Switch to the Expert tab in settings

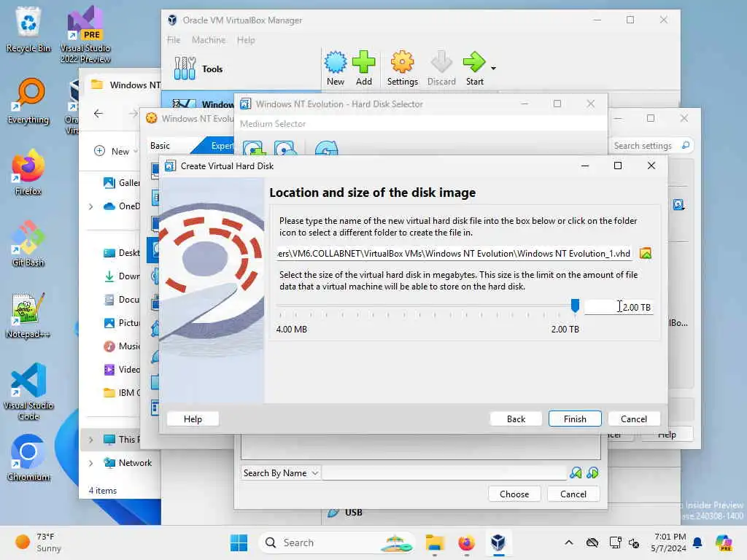pyautogui.click(x=220, y=146)
